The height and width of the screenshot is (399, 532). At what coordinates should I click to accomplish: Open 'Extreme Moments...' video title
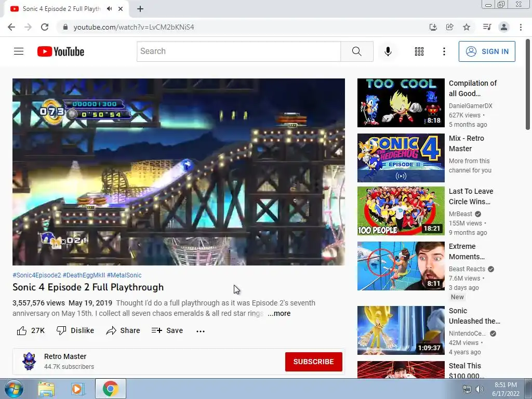[467, 251]
